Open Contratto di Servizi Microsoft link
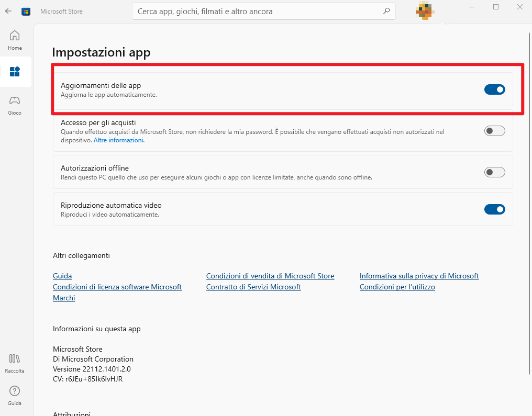This screenshot has height=416, width=532. click(253, 287)
